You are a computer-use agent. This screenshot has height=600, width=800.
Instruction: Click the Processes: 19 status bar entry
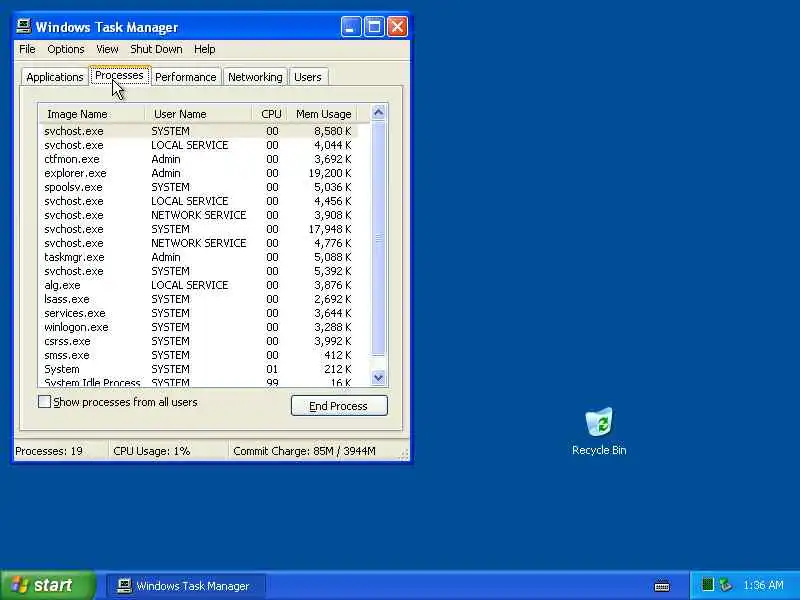pos(60,451)
